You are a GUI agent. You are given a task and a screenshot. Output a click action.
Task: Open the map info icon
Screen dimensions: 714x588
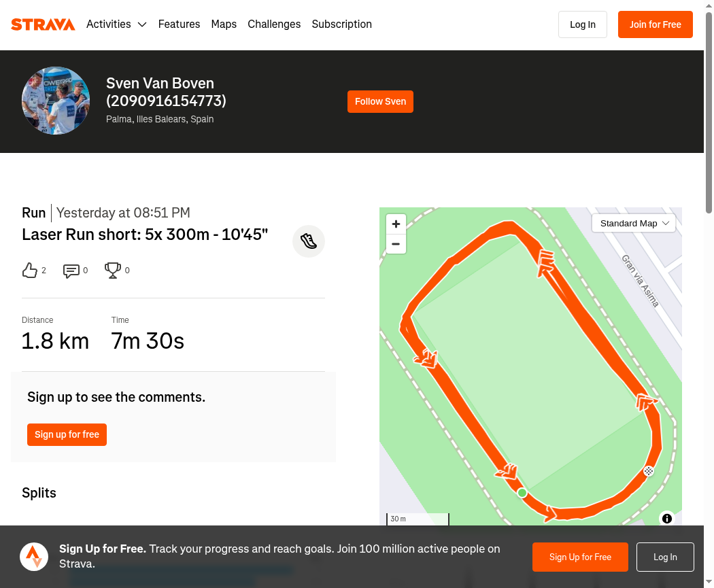click(666, 519)
